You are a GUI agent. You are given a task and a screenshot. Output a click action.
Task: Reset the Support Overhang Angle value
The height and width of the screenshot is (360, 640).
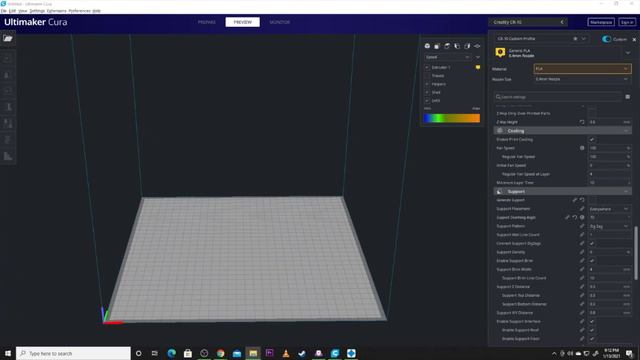point(575,218)
